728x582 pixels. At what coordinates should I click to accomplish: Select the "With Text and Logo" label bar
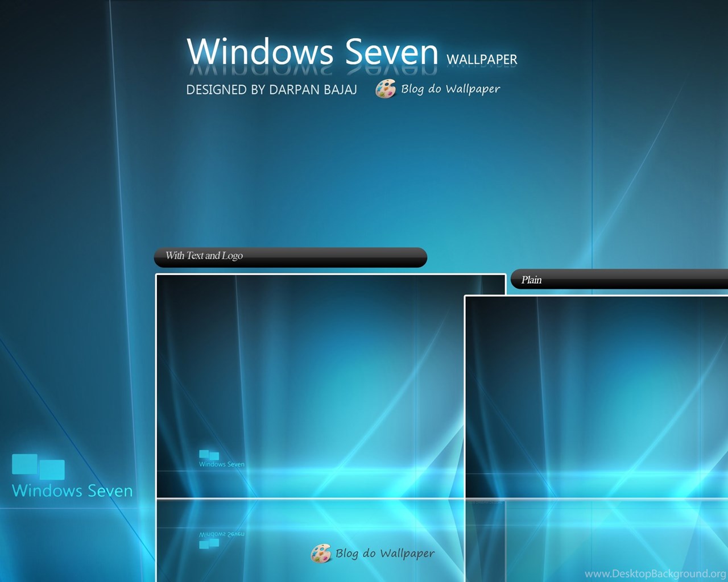point(290,257)
